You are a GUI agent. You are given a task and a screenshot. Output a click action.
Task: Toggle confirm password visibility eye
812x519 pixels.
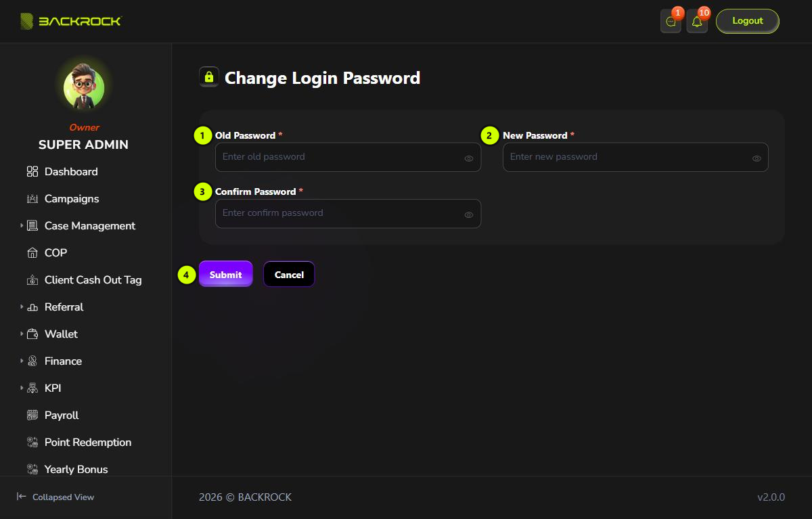coord(469,215)
